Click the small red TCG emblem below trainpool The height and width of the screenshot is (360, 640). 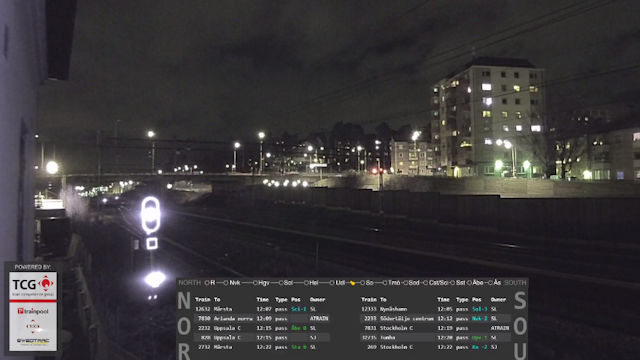[33, 326]
